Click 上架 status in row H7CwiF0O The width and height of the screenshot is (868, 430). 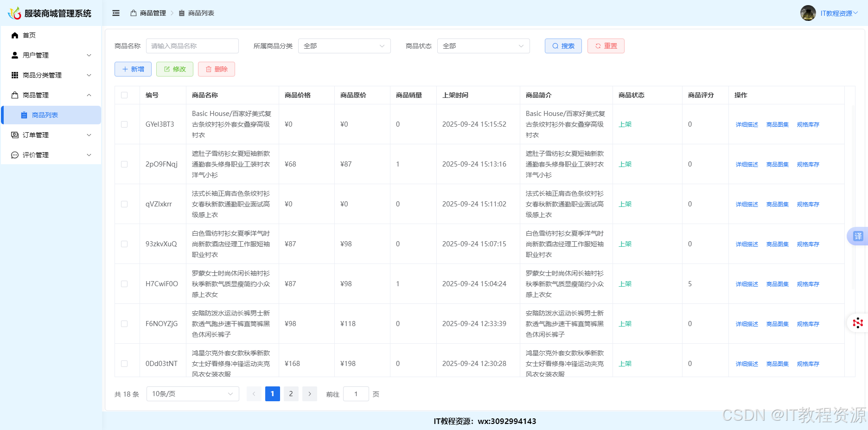(x=625, y=284)
